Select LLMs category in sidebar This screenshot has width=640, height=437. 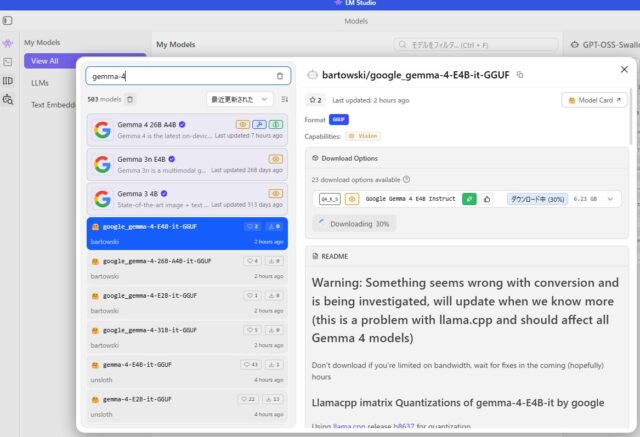point(40,82)
